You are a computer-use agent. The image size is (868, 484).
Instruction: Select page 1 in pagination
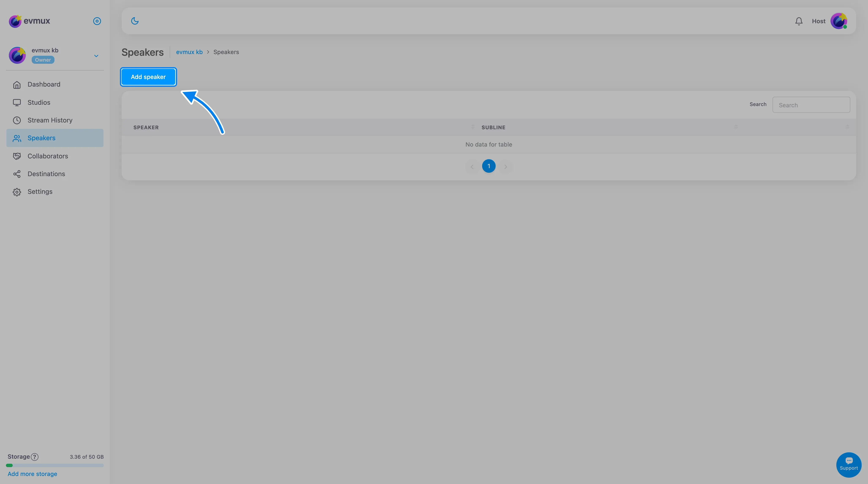coord(489,166)
